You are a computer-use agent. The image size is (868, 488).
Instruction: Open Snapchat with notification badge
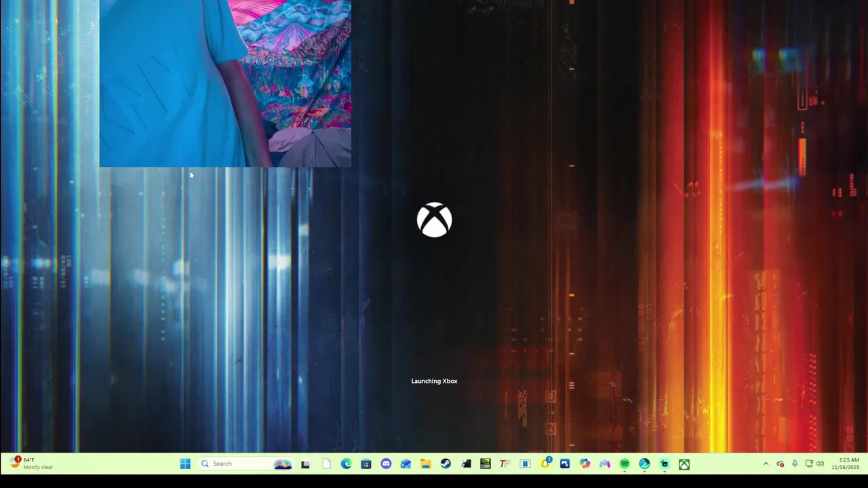pyautogui.click(x=545, y=464)
